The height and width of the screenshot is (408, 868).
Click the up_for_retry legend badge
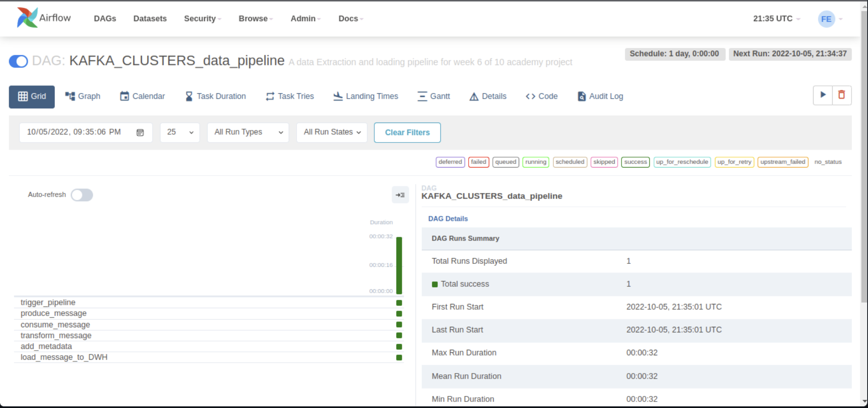click(734, 162)
